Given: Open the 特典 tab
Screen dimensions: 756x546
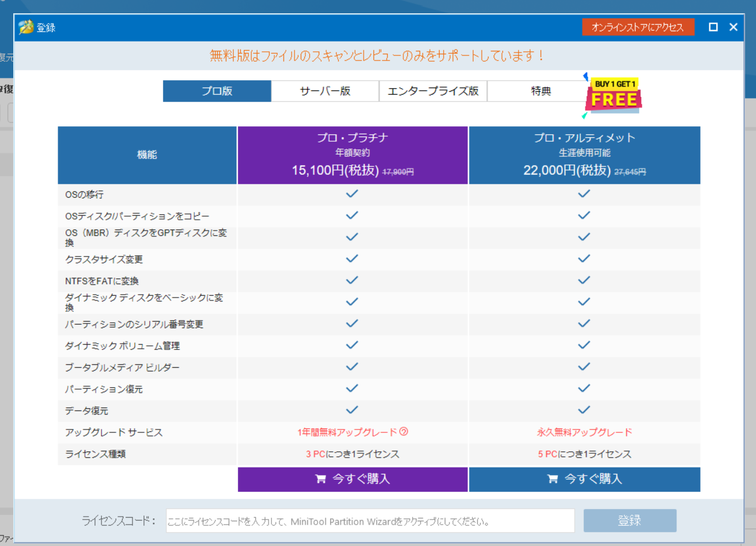Looking at the screenshot, I should 540,91.
